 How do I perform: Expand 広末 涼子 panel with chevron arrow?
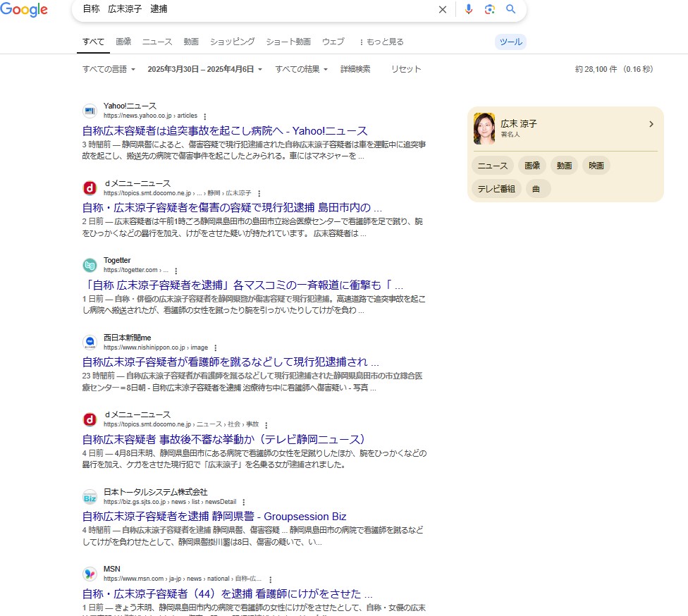(651, 124)
